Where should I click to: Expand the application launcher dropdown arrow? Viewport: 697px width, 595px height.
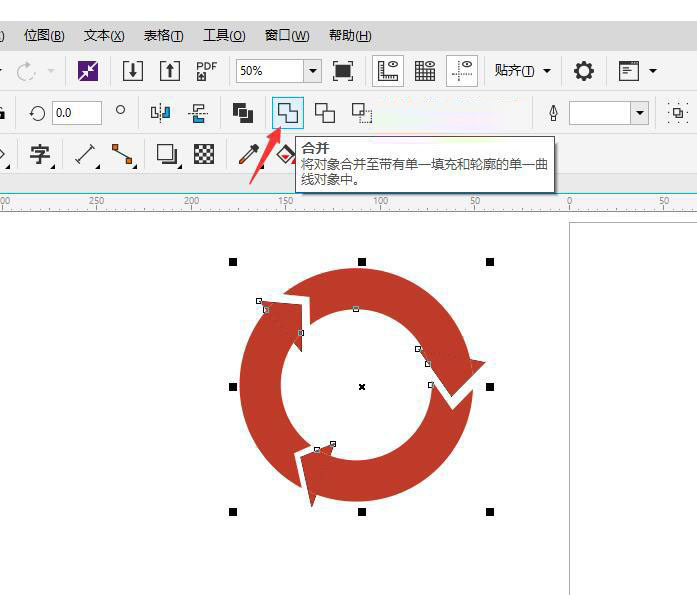[x=653, y=71]
